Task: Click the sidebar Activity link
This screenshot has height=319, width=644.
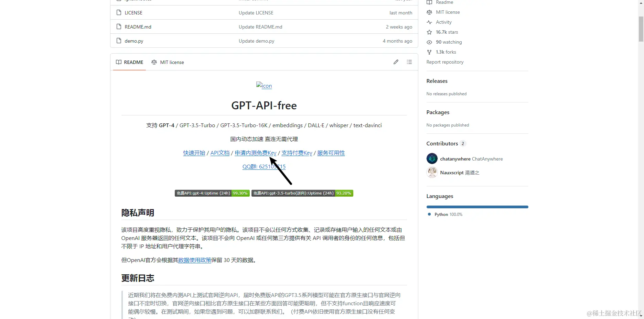Action: coord(444,22)
